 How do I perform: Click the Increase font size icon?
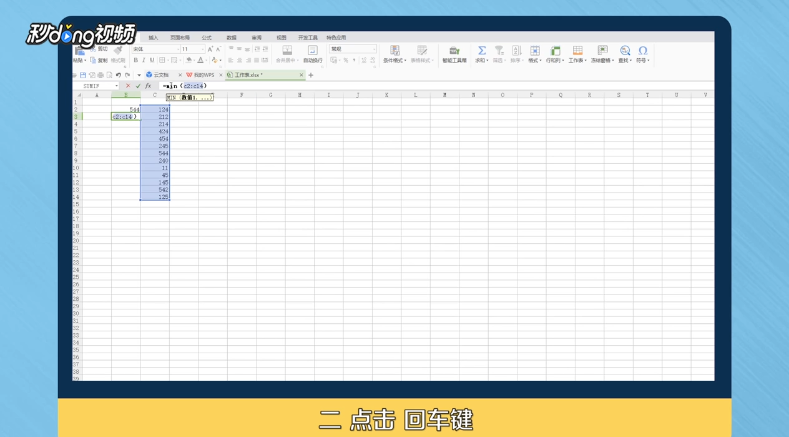pos(210,49)
